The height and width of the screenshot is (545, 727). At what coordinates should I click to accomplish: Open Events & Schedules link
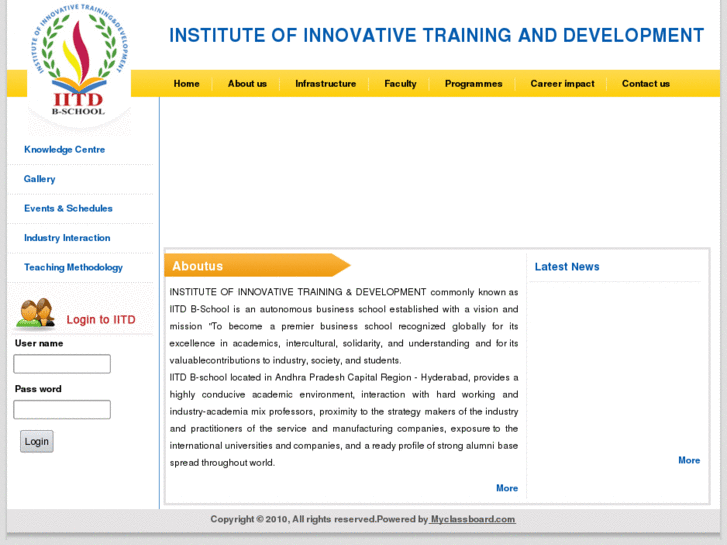click(68, 208)
